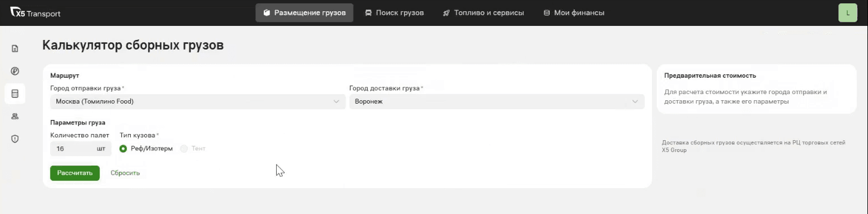Open the users icon in sidebar
Image resolution: width=868 pixels, height=214 pixels.
pos(15,116)
